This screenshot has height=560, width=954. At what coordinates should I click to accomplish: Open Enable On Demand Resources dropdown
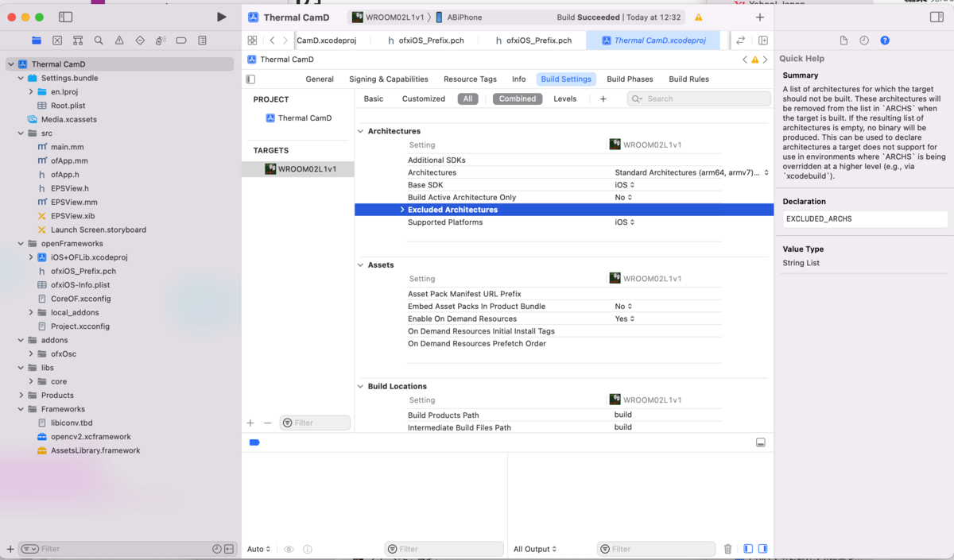[624, 319]
